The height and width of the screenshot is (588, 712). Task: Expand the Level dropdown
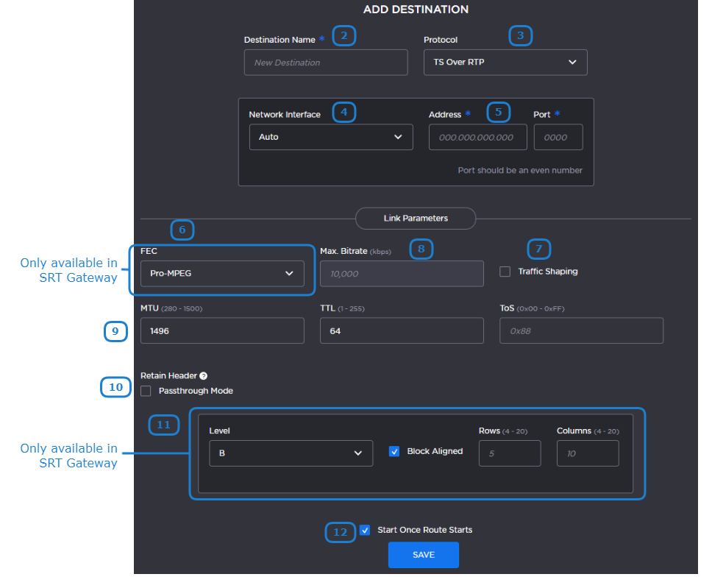coord(290,453)
